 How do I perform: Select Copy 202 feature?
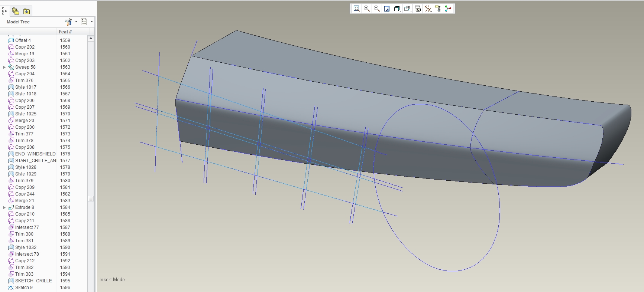pyautogui.click(x=25, y=47)
